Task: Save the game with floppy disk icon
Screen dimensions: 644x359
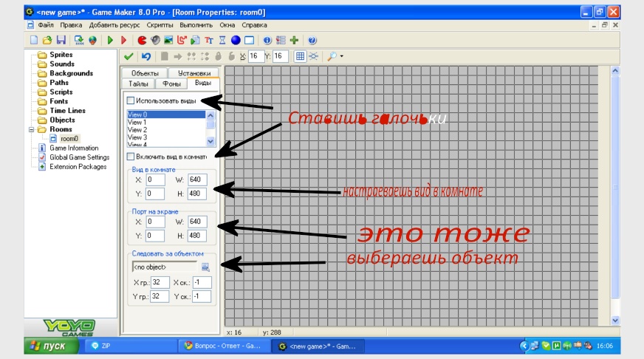Action: point(61,40)
